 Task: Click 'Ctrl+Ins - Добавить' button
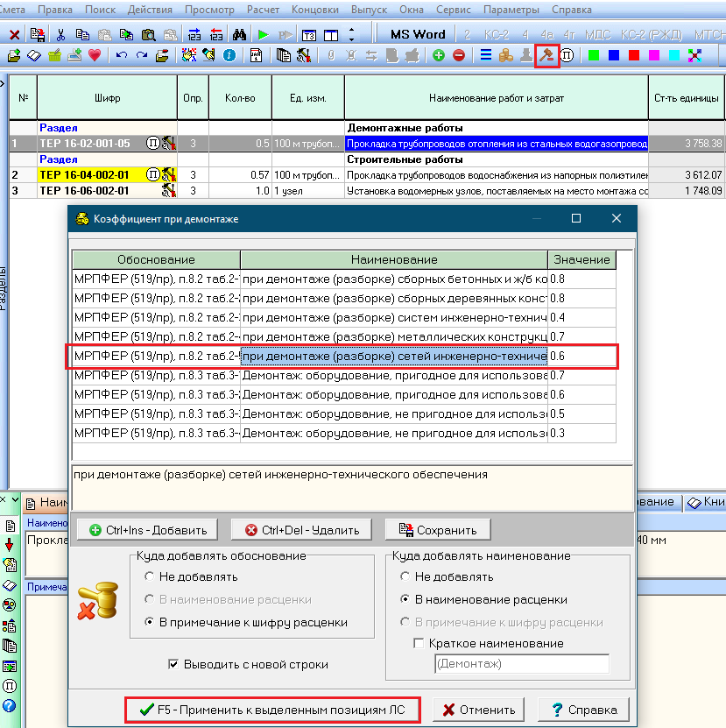[x=147, y=530]
